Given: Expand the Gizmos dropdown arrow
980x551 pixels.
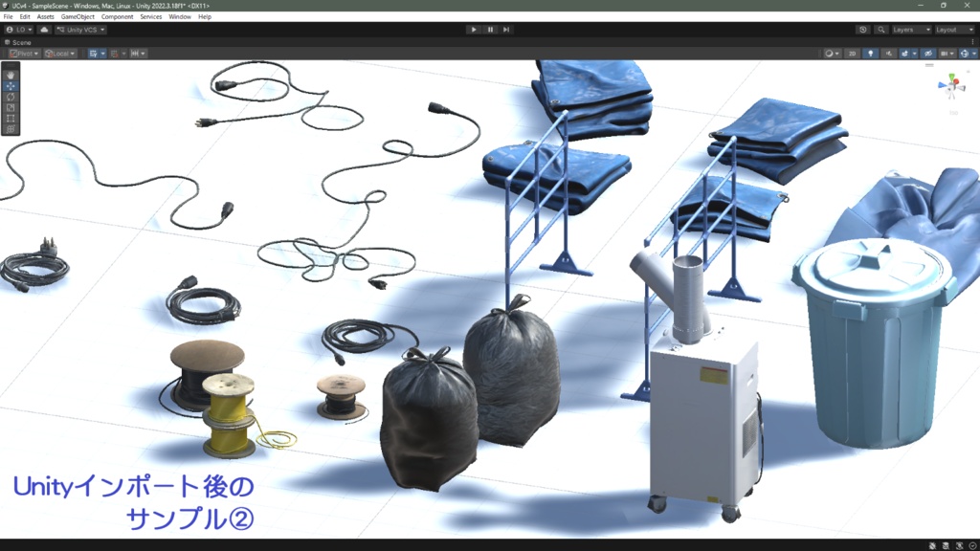Looking at the screenshot, I should click(x=973, y=54).
